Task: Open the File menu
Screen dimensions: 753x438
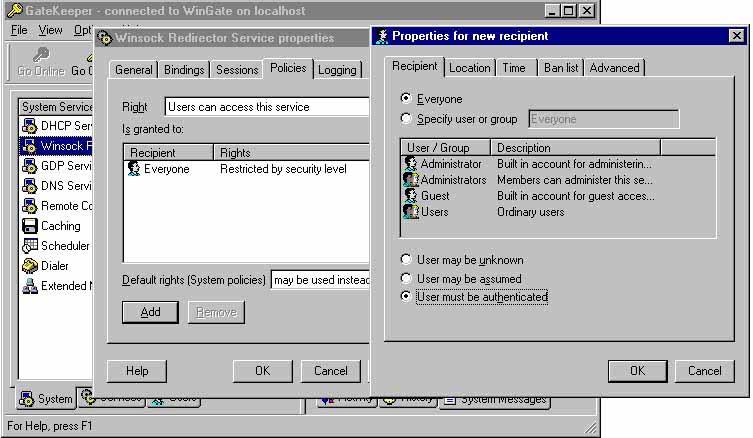Action: (x=19, y=30)
